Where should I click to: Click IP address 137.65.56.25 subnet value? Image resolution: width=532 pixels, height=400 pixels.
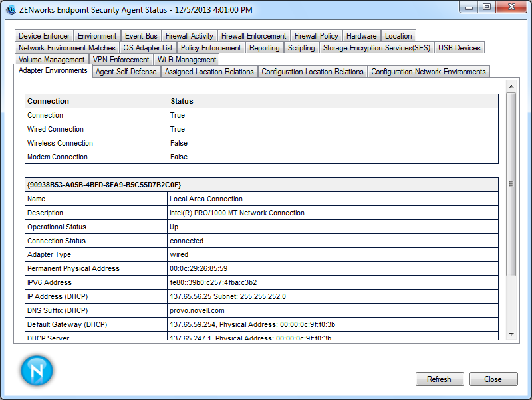pyautogui.click(x=227, y=296)
